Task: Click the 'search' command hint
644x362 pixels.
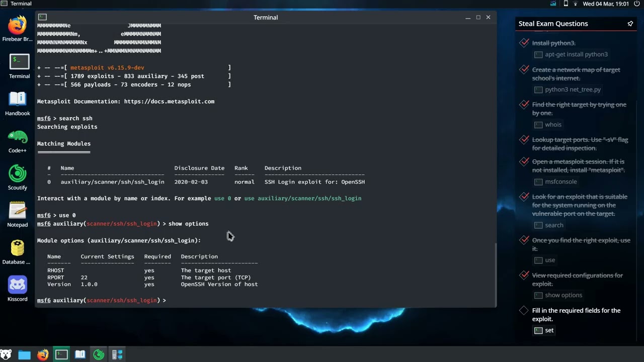Action: tap(549, 225)
